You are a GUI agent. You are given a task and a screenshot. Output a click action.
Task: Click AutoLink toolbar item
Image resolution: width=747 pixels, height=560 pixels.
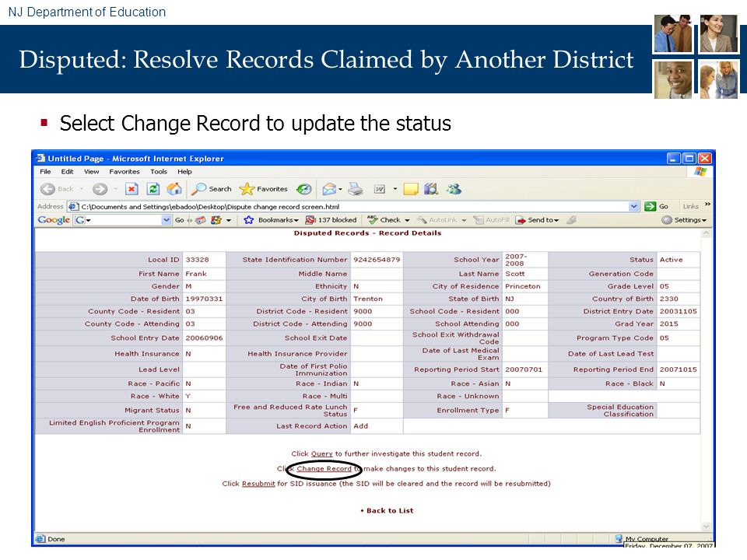(x=437, y=220)
